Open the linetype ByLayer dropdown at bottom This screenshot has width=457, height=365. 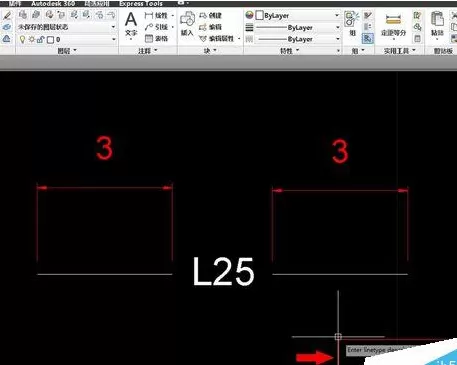tap(297, 39)
